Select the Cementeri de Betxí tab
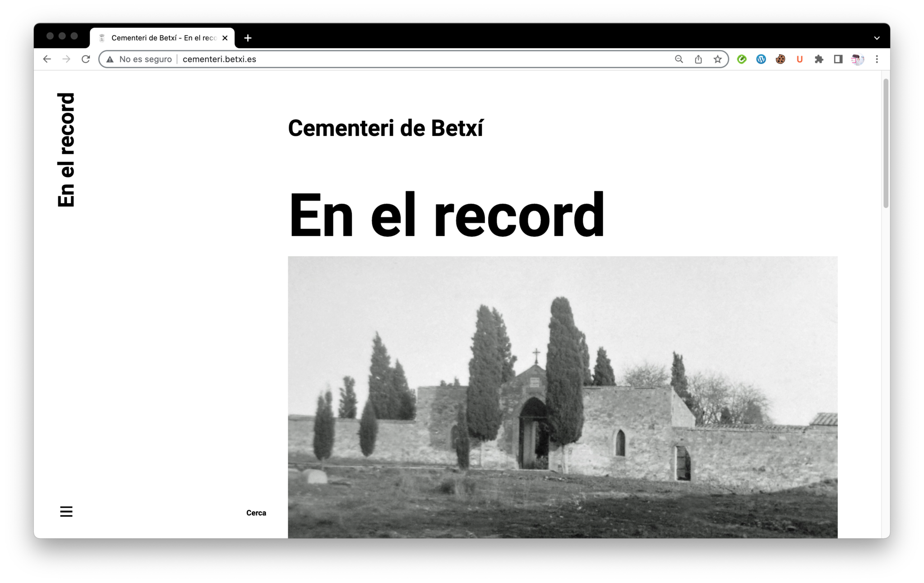 163,38
